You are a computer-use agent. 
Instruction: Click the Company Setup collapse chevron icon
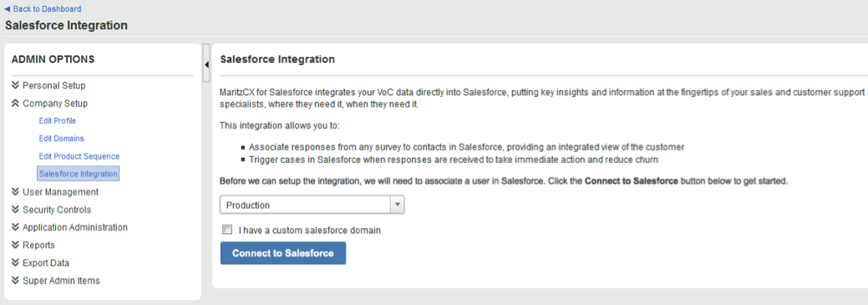click(x=16, y=104)
